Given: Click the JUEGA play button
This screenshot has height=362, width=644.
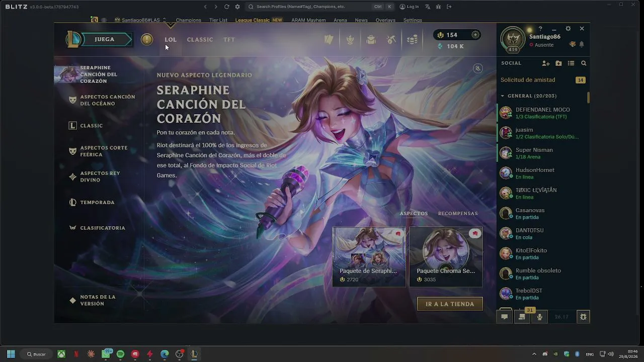Looking at the screenshot, I should click(x=105, y=39).
